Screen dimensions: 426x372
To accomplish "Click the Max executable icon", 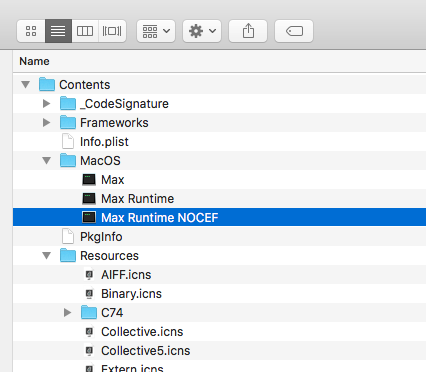I will point(89,180).
